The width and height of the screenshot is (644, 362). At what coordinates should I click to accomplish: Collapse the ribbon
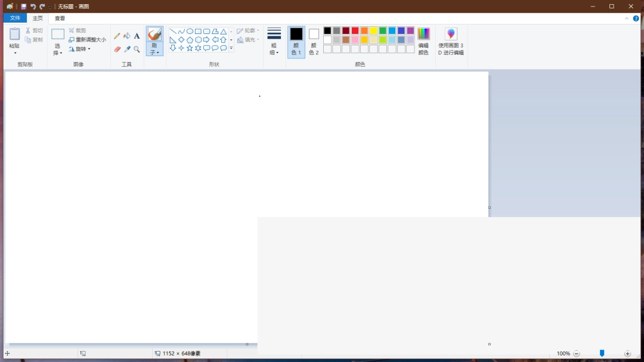tap(627, 18)
